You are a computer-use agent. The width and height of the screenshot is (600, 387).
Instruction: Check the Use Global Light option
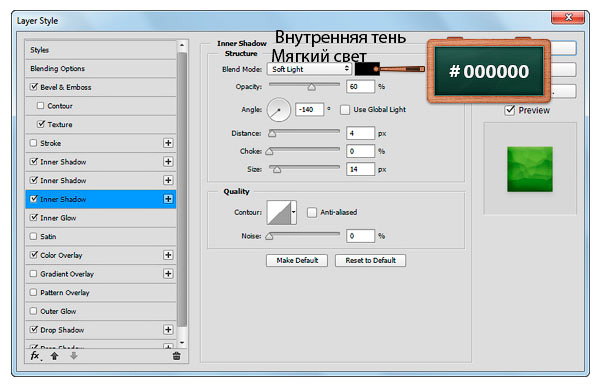click(345, 110)
